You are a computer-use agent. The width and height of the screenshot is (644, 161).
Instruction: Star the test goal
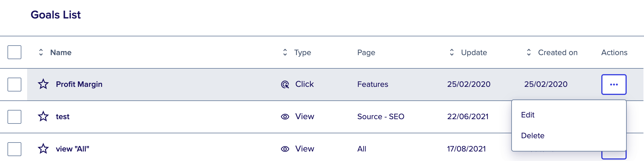pos(43,117)
